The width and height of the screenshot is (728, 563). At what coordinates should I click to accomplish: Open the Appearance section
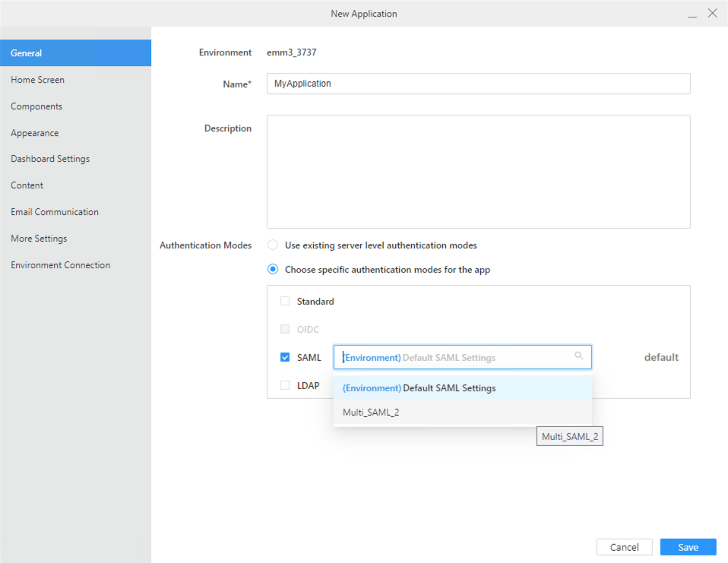[x=75, y=133]
